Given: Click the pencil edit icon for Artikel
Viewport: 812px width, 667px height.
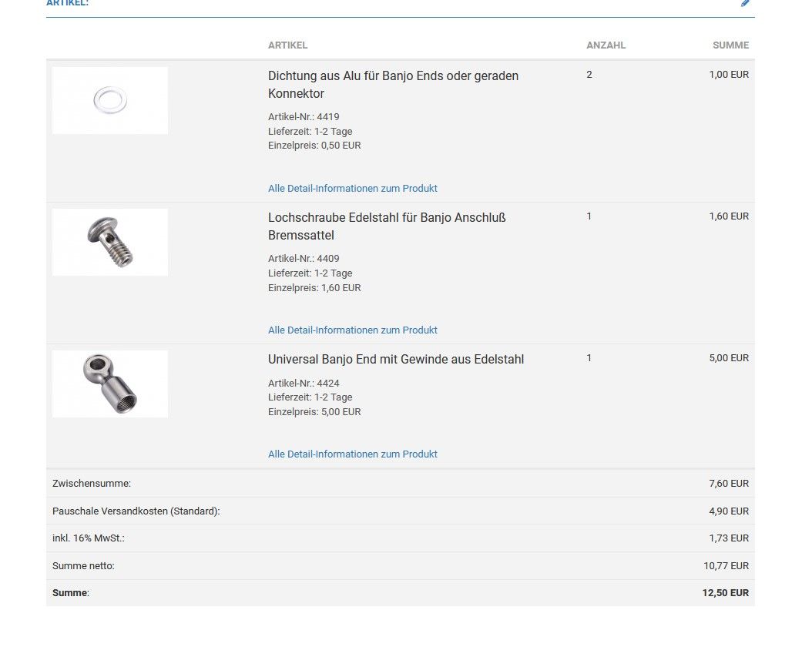Looking at the screenshot, I should [745, 3].
